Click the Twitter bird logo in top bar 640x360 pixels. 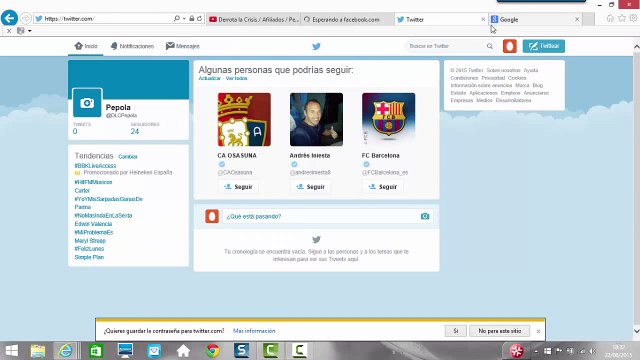coord(316,46)
